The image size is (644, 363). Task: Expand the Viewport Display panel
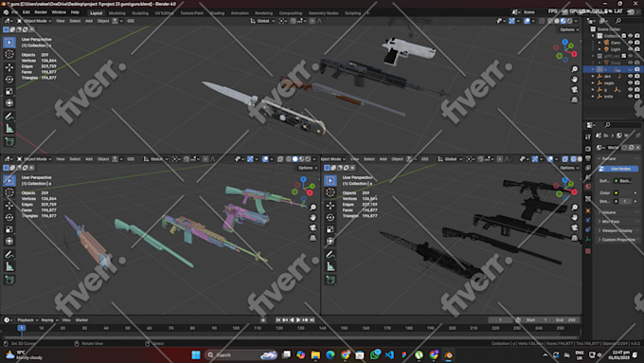[x=617, y=230]
